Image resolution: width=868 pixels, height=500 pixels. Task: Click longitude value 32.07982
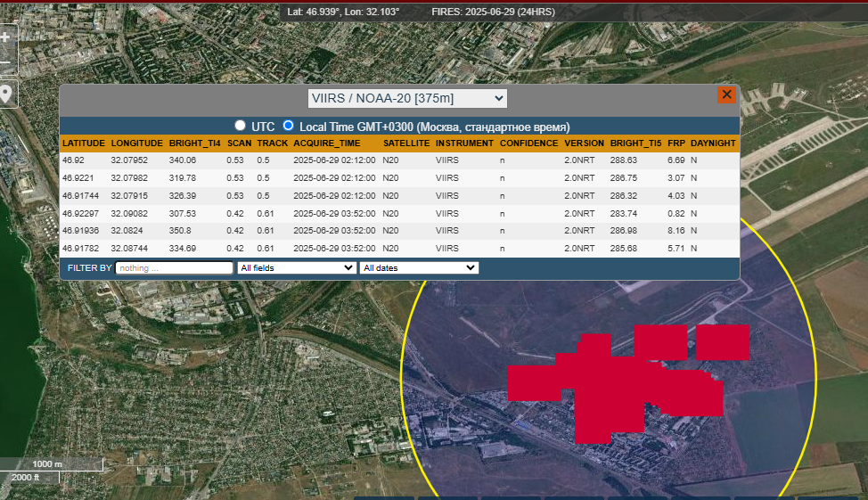tap(129, 177)
